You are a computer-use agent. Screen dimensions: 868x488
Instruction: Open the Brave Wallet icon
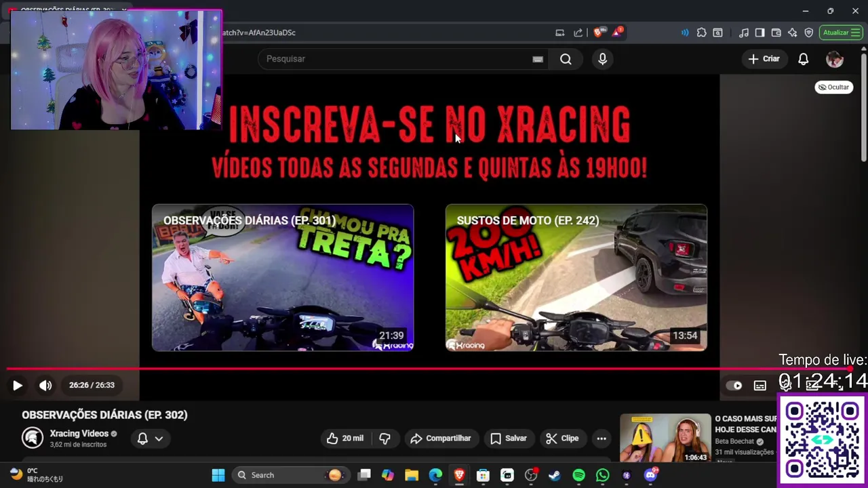click(776, 33)
